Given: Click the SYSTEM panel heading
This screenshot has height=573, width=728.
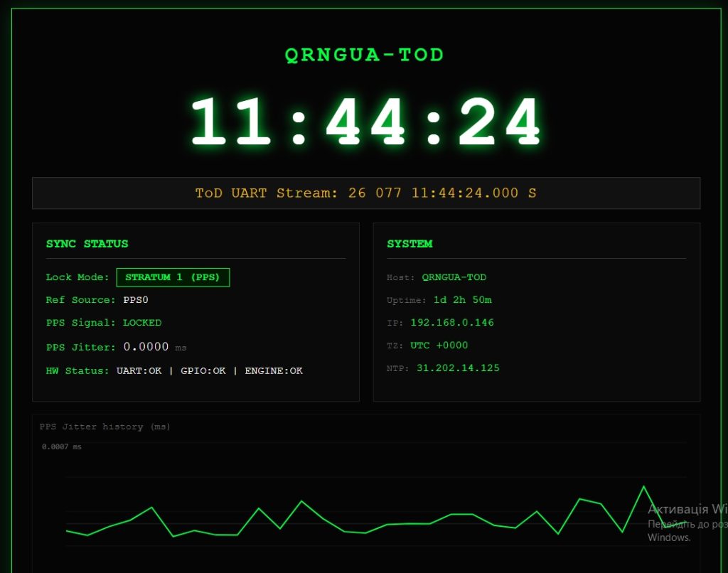Looking at the screenshot, I should tap(409, 244).
